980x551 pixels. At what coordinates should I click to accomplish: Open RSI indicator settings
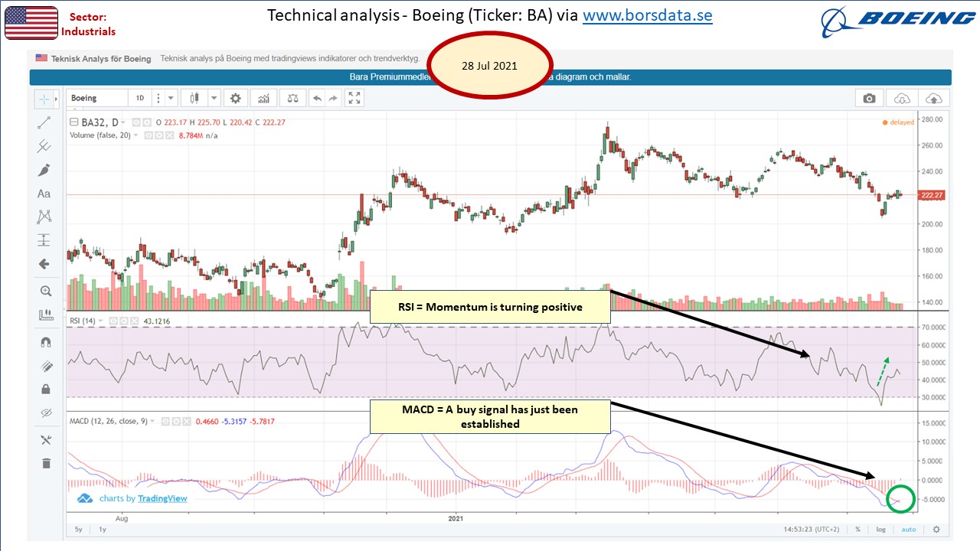click(122, 321)
